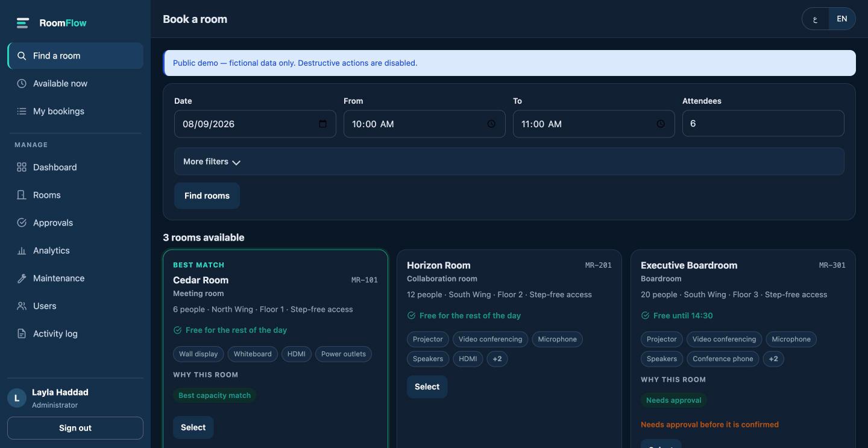
Task: Click the Video conferencing tag on Horizon Room
Action: point(491,339)
